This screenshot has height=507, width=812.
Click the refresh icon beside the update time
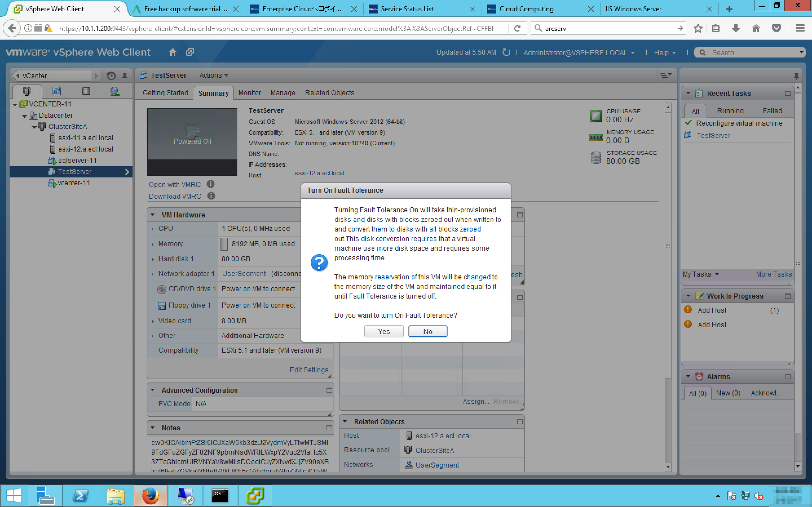pyautogui.click(x=506, y=52)
